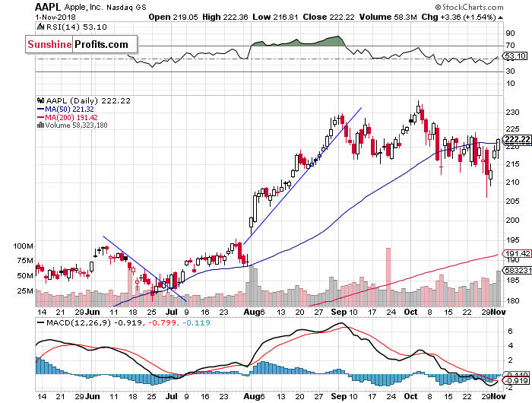Open the StockCharts.com copyright link
This screenshot has height=403, width=532.
469,7
